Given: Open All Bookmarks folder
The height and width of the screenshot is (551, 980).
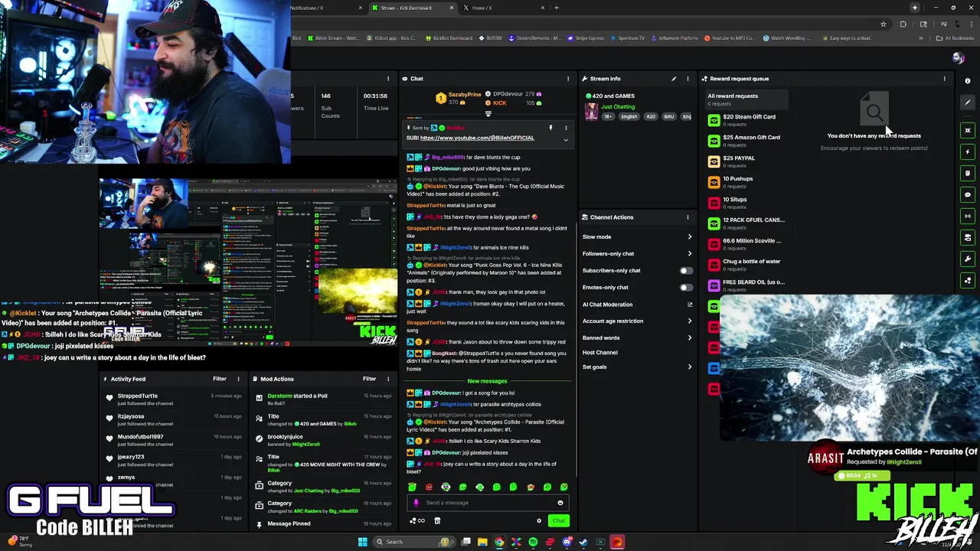Looking at the screenshot, I should 955,38.
